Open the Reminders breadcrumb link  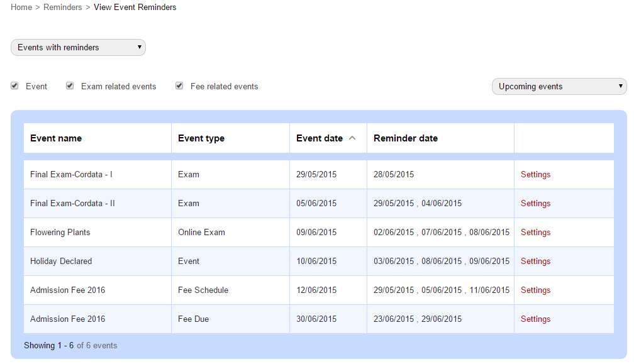[63, 8]
